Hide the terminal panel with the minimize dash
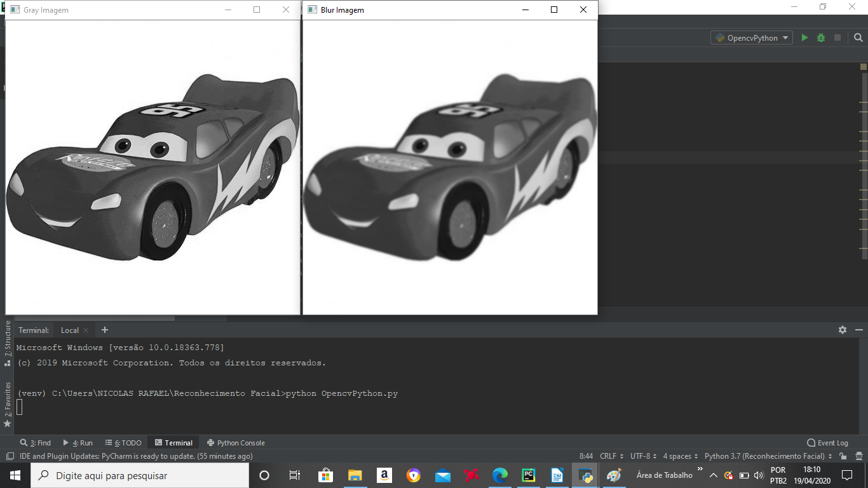The image size is (868, 488). click(858, 330)
